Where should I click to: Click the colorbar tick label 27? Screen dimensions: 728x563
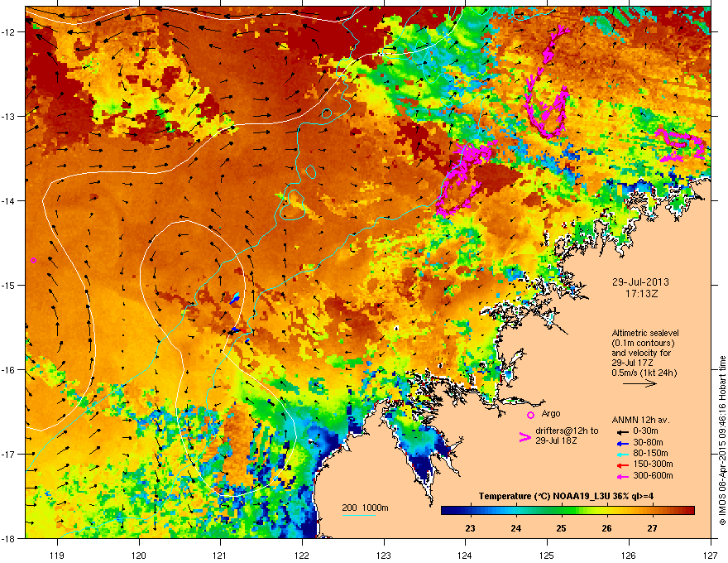coord(653,528)
